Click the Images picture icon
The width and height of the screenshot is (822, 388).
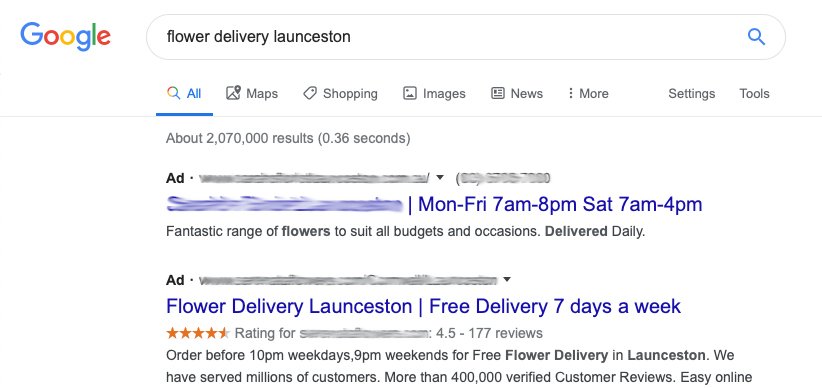tap(409, 93)
